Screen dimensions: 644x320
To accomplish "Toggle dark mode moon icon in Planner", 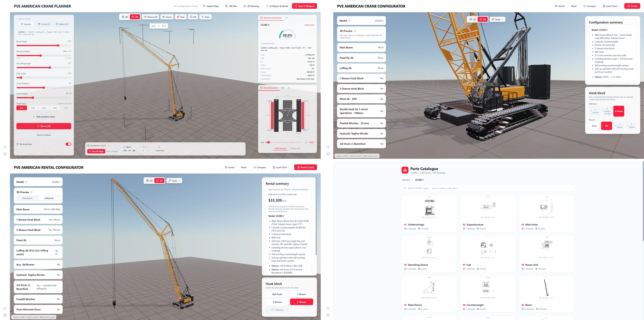I will click(x=5, y=147).
